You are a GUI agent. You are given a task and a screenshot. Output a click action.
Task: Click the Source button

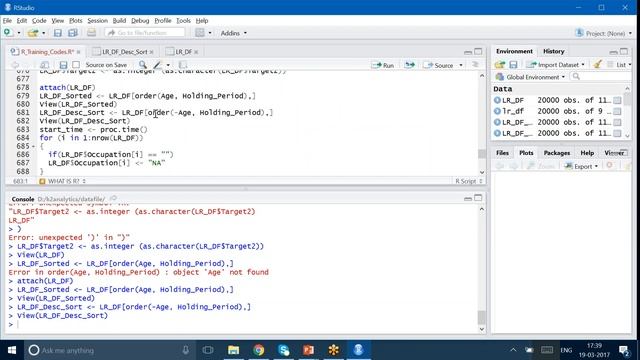pos(439,65)
